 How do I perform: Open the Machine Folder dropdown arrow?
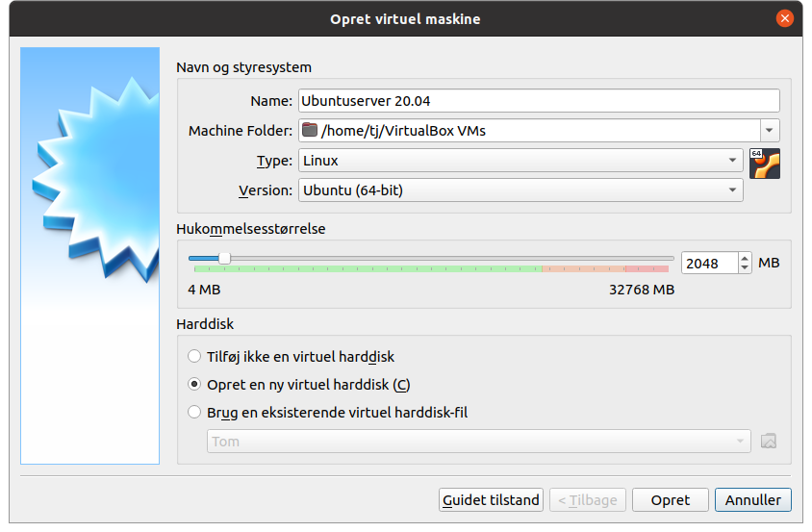click(x=770, y=131)
